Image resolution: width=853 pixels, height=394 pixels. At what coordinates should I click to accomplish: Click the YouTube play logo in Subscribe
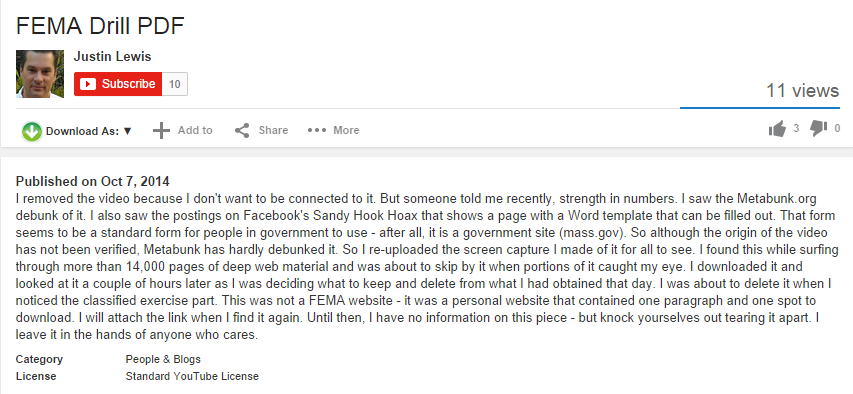click(88, 84)
